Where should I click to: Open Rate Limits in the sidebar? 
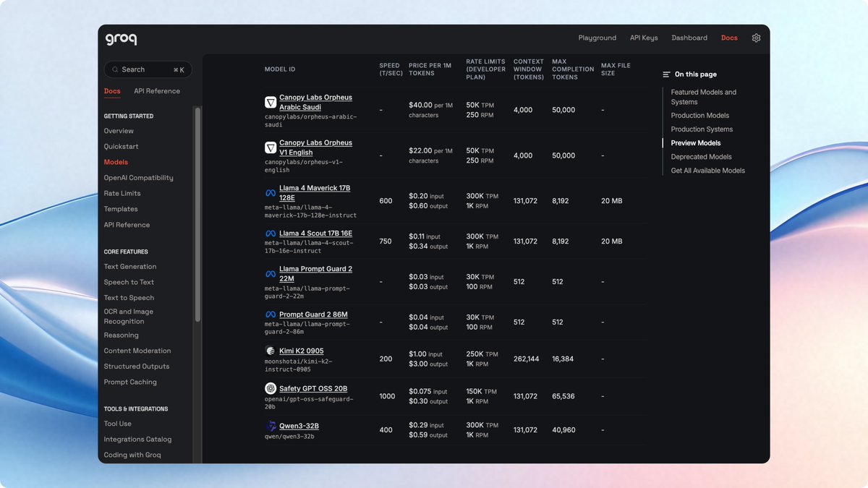coord(122,194)
